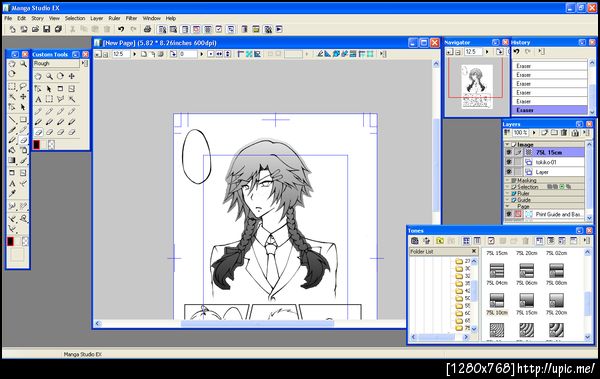Click the camera icon in Tones panel toolbar
The height and width of the screenshot is (379, 600).
pos(414,241)
